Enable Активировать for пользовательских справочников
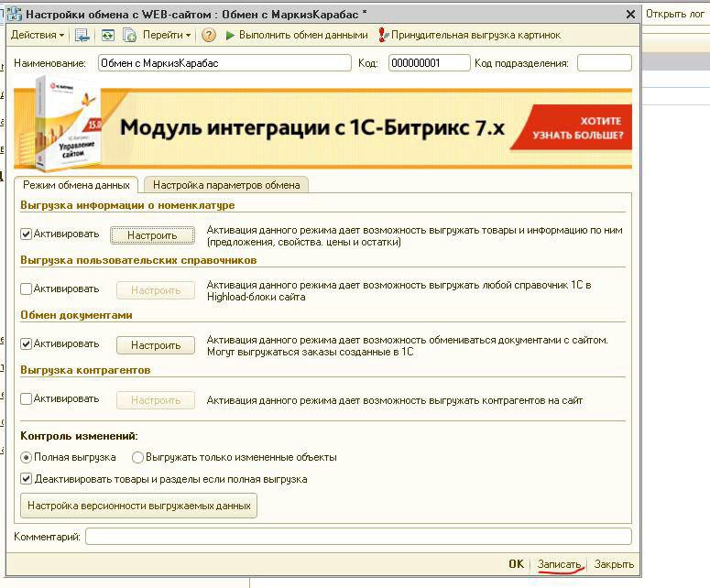Screen dimensions: 710x588 click(x=26, y=289)
